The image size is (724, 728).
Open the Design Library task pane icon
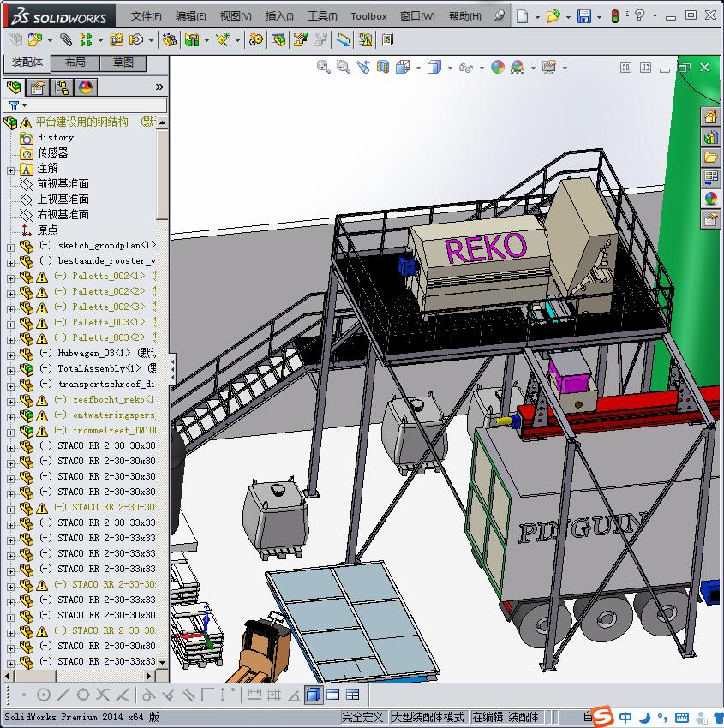pos(710,137)
